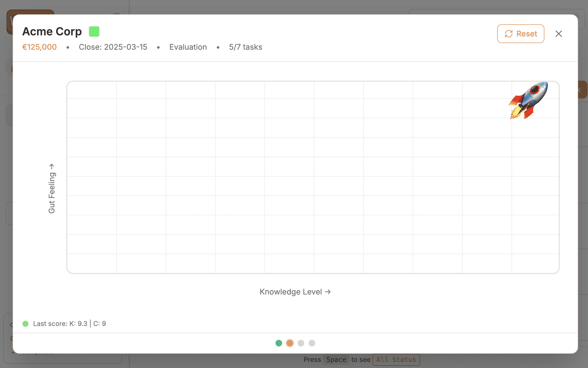This screenshot has height=368, width=588.
Task: Click the Gut Feeling axis label
Action: click(52, 189)
